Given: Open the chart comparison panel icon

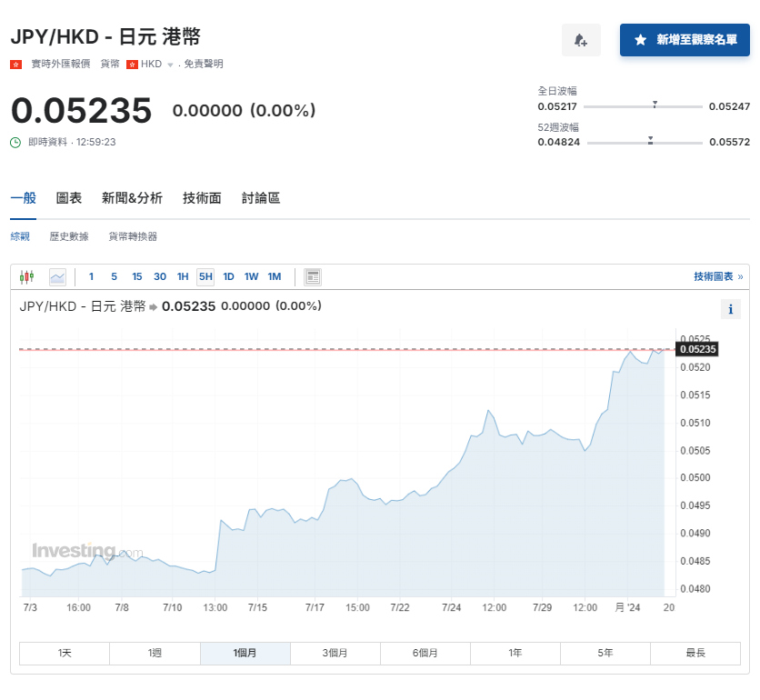Looking at the screenshot, I should [313, 276].
